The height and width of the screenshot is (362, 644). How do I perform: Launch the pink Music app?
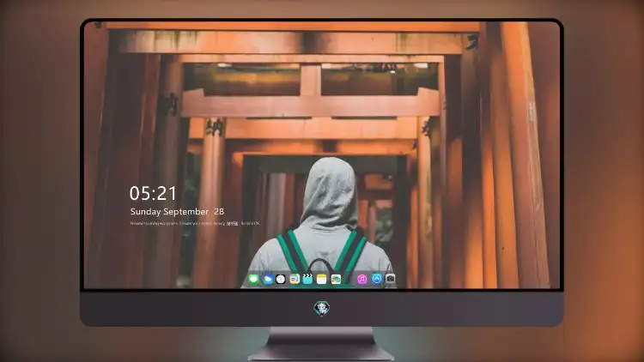pos(361,279)
